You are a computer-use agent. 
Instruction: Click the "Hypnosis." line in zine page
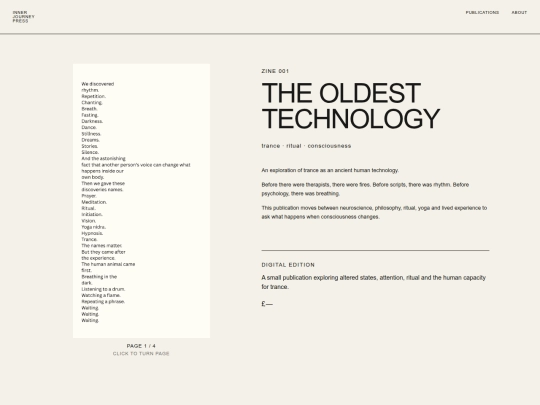click(92, 233)
